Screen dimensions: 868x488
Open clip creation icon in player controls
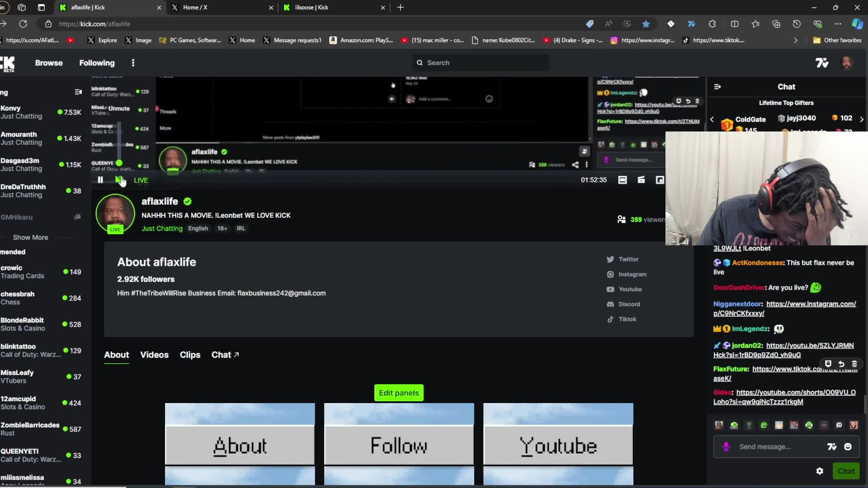coord(641,180)
